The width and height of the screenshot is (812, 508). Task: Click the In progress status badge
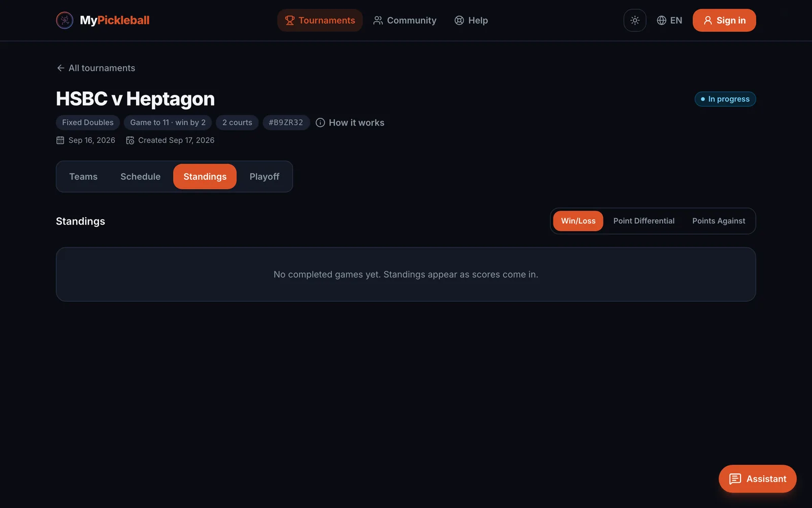coord(725,99)
